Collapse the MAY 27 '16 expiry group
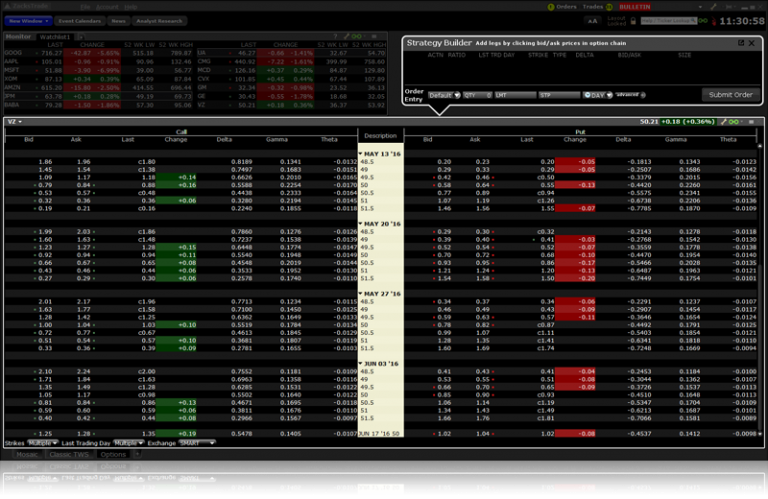The image size is (768, 499). (360, 294)
